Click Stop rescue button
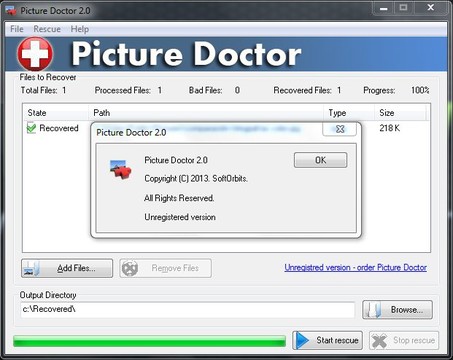 [404, 340]
